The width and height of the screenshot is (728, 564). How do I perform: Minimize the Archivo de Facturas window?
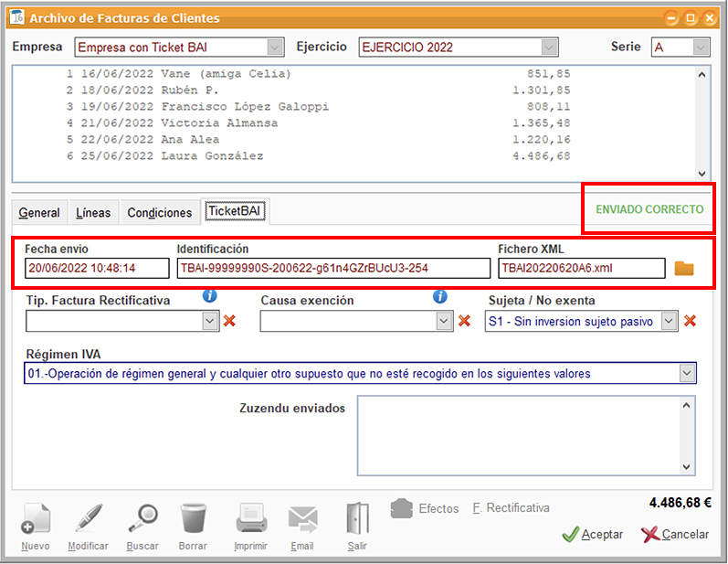671,18
